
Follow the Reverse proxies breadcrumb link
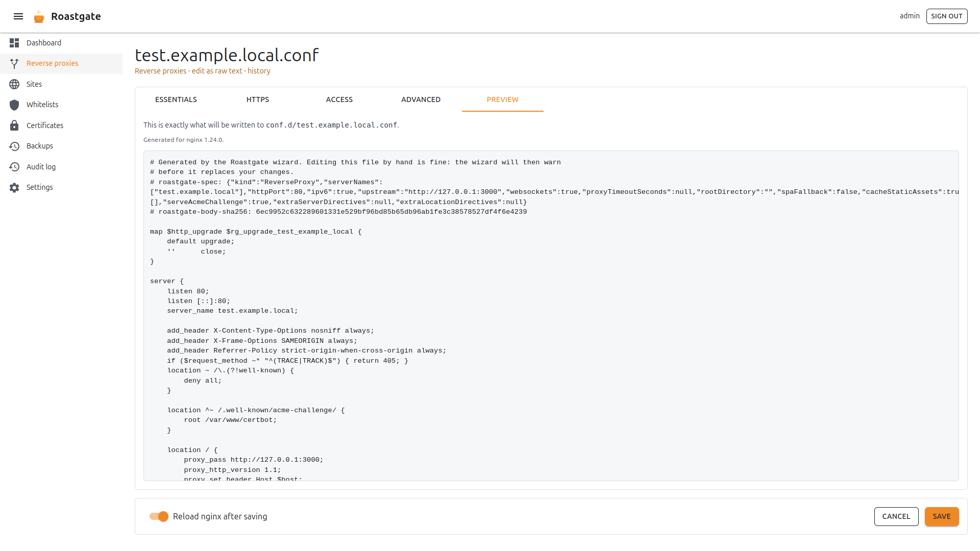point(160,71)
